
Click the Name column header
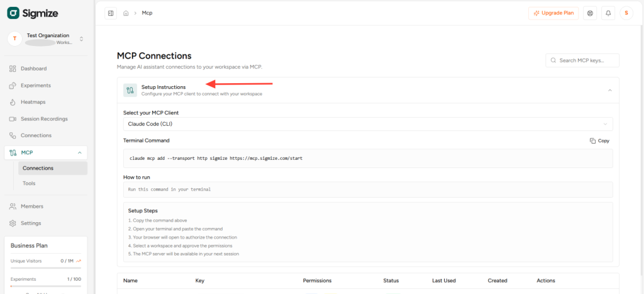pos(130,281)
